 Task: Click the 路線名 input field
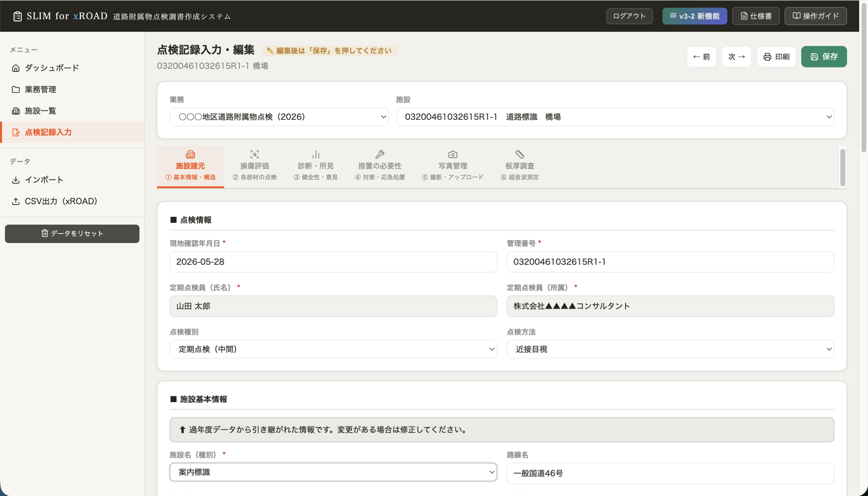670,473
